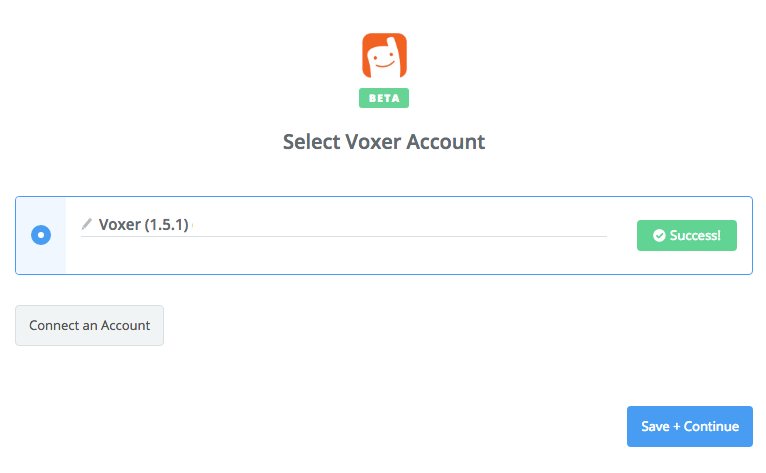Click the orange Voxer app logo

pos(384,56)
